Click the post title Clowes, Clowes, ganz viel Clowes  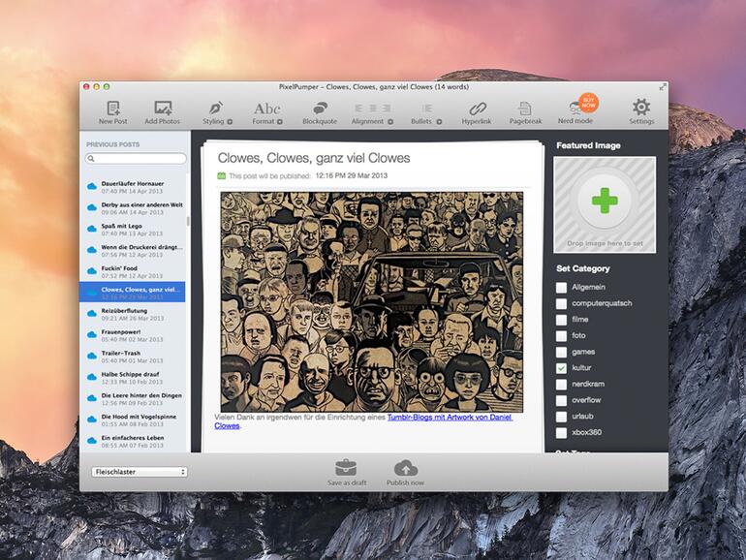(314, 158)
